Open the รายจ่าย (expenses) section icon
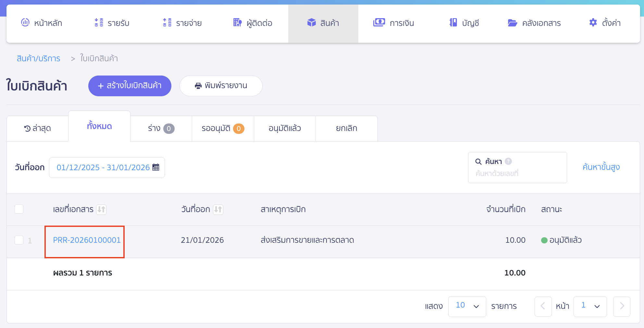The image size is (644, 328). click(x=167, y=23)
